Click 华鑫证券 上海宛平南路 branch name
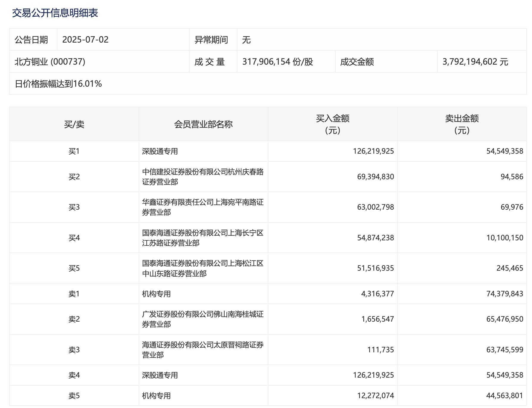This screenshot has width=532, height=408. [x=203, y=207]
